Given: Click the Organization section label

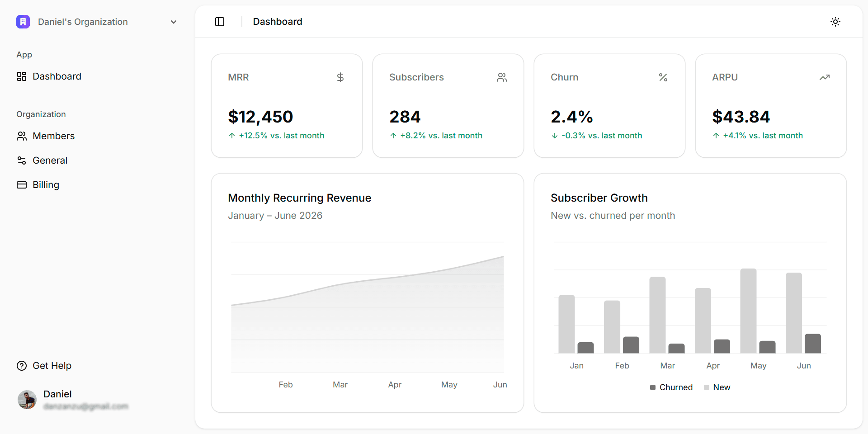Looking at the screenshot, I should [41, 114].
